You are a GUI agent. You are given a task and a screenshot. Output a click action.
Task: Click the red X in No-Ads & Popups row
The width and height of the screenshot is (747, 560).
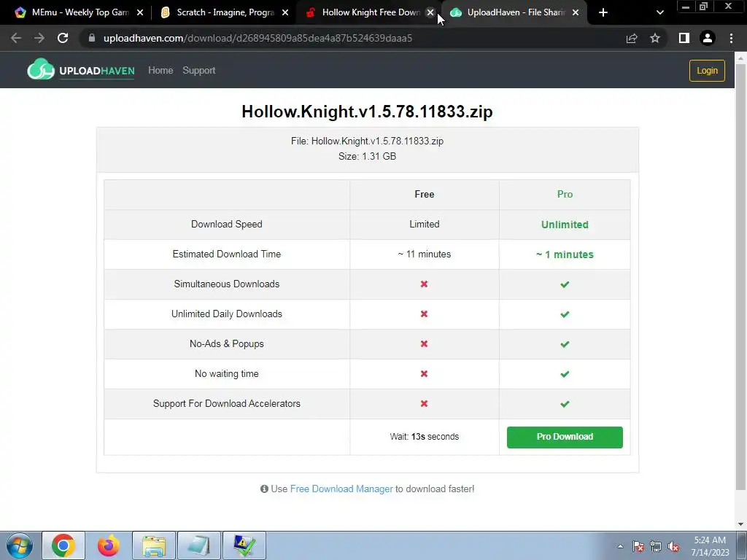click(424, 344)
